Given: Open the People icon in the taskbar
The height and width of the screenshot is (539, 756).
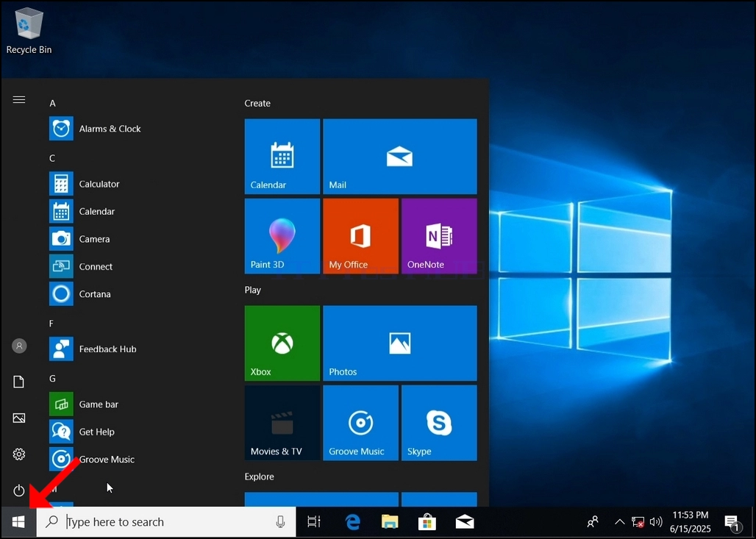Looking at the screenshot, I should coord(593,521).
